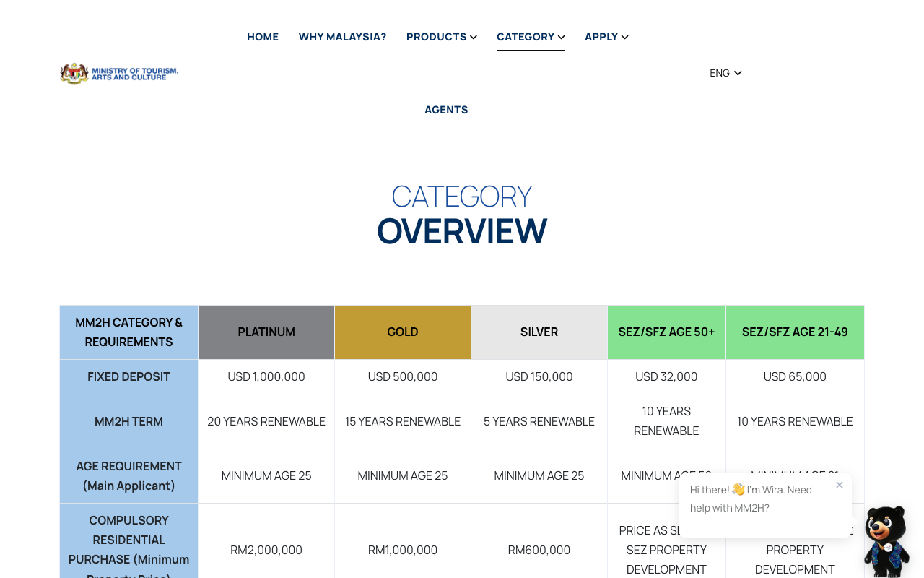Select the SEZ/SFZ AGE 50+ header
The image size is (924, 578).
[x=666, y=332]
